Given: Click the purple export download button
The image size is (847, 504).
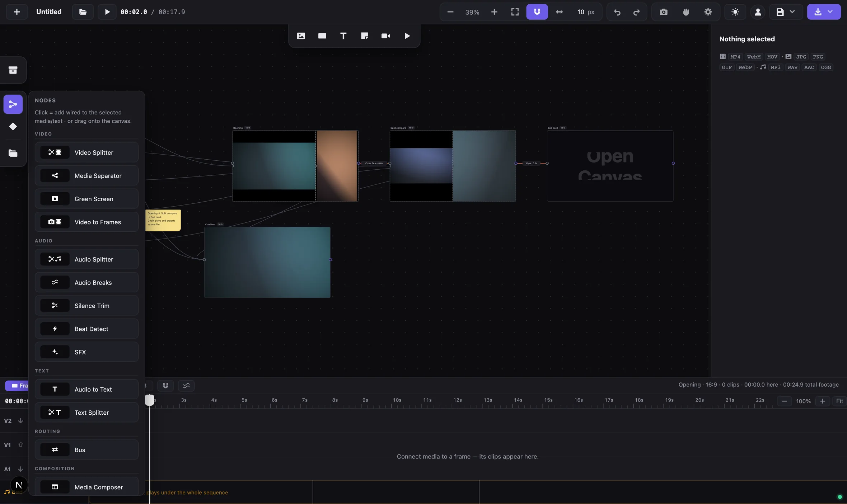Looking at the screenshot, I should tap(818, 12).
